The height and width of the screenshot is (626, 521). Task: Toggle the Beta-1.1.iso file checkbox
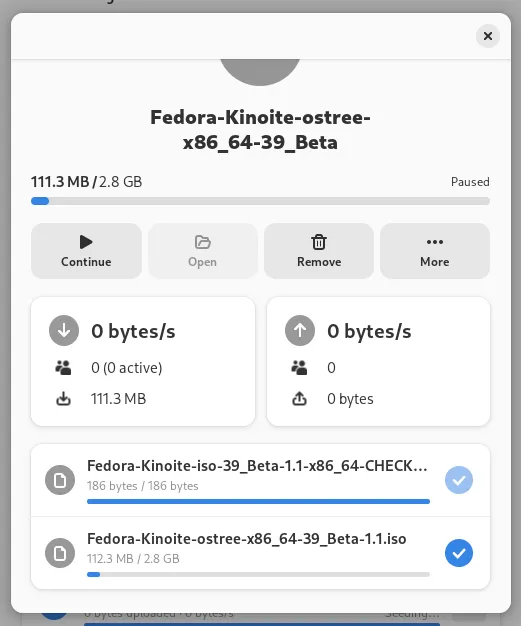pos(459,553)
